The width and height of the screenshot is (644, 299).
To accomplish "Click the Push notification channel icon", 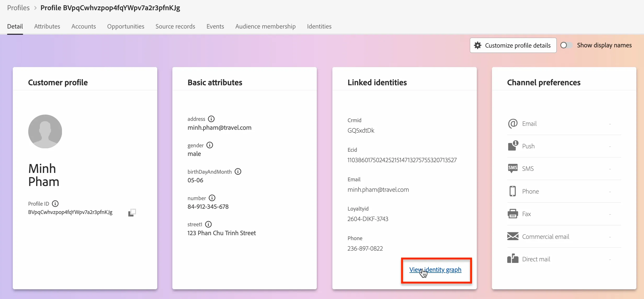I will click(x=513, y=146).
